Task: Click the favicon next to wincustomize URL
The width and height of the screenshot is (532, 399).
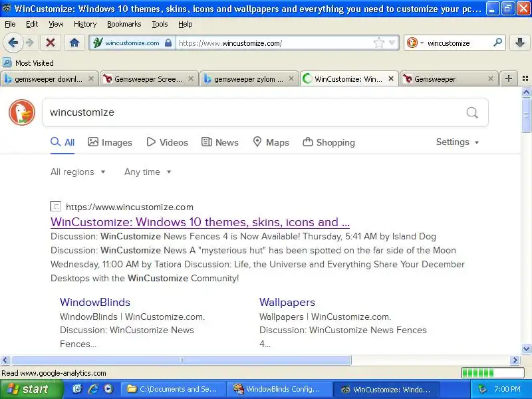Action: click(x=56, y=206)
